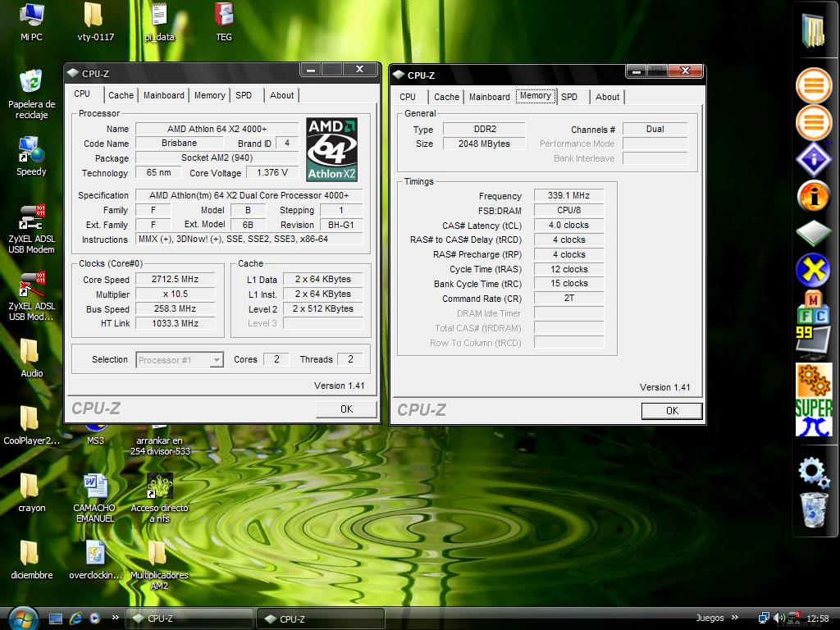
Task: Click the AMD 64 Athlon X2 logo
Action: [331, 149]
